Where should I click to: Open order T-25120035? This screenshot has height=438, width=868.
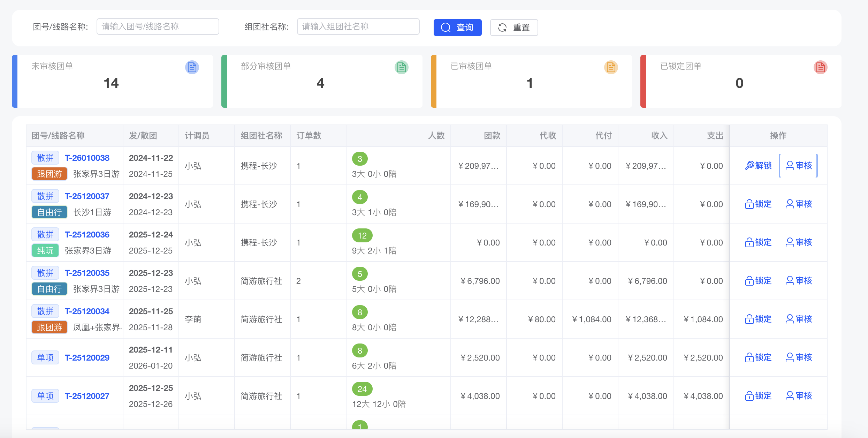coord(87,273)
